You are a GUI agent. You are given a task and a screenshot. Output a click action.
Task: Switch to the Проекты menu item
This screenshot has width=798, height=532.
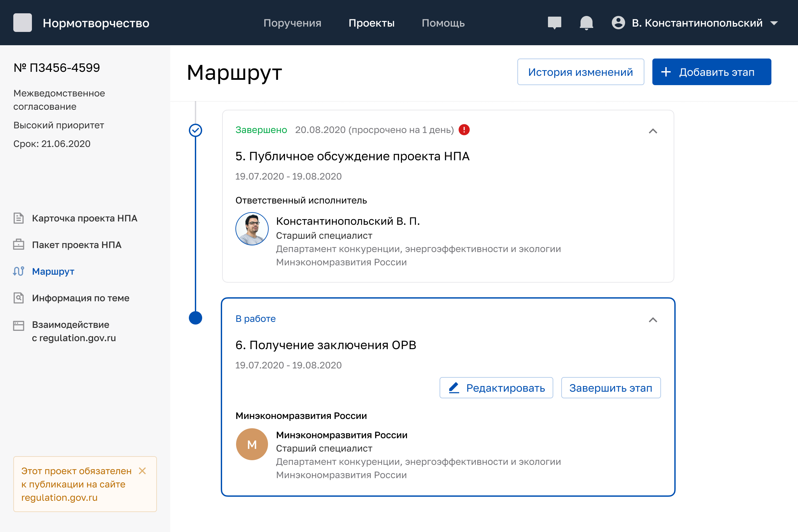point(371,23)
